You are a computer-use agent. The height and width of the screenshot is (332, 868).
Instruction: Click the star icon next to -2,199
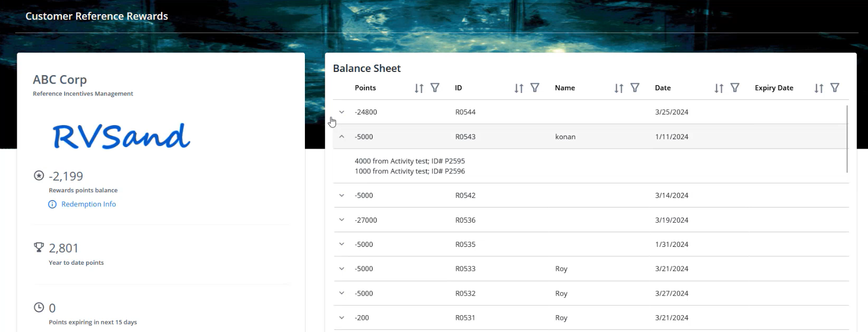coord(39,175)
